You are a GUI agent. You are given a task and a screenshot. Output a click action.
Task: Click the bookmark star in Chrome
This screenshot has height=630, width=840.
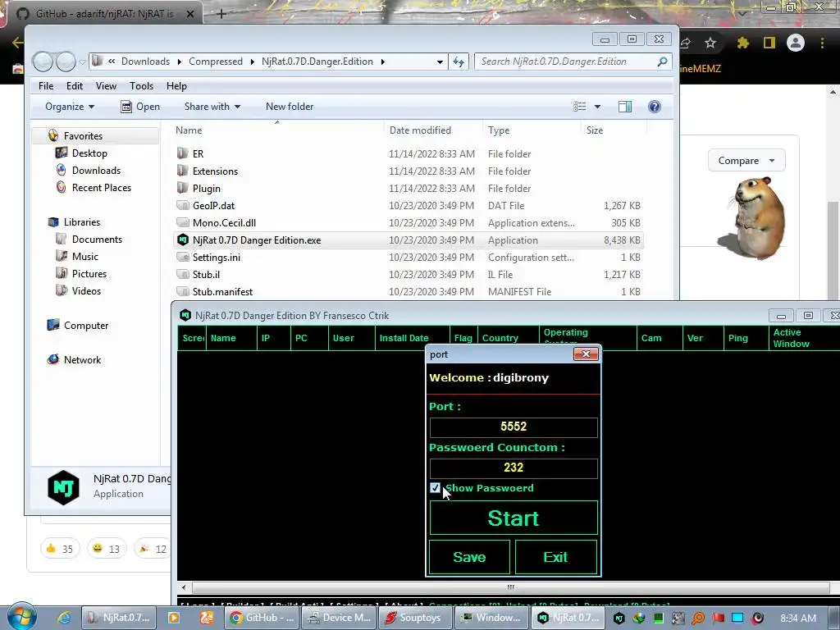click(710, 43)
